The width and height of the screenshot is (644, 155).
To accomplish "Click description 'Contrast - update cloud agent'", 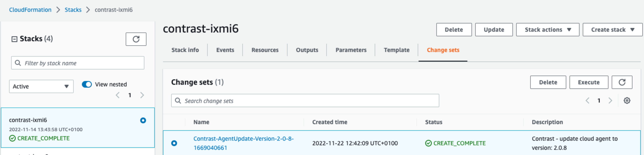I will click(x=575, y=143).
